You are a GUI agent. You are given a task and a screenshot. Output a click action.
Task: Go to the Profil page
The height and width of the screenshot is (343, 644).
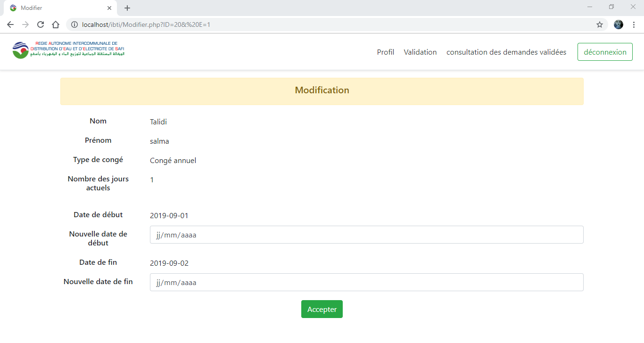(x=385, y=52)
